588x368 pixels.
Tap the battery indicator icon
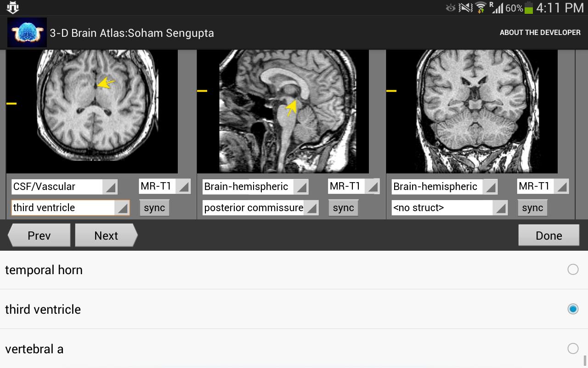click(528, 8)
